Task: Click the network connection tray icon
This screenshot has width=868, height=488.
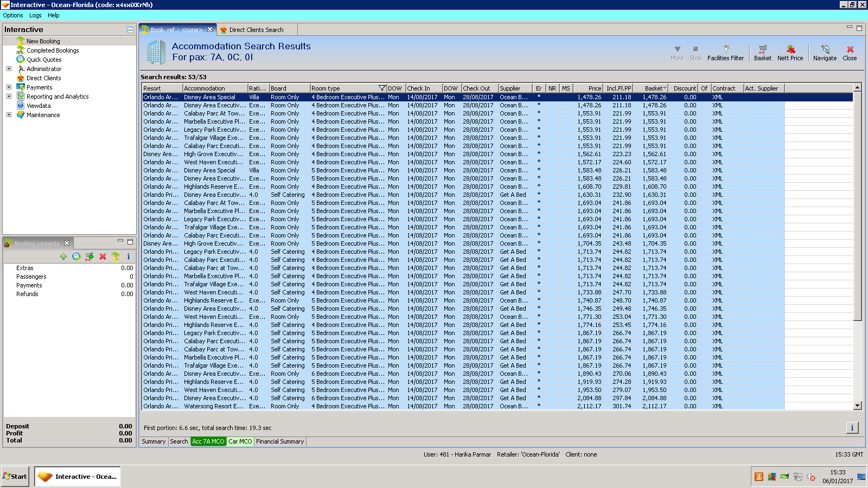Action: tap(798, 477)
